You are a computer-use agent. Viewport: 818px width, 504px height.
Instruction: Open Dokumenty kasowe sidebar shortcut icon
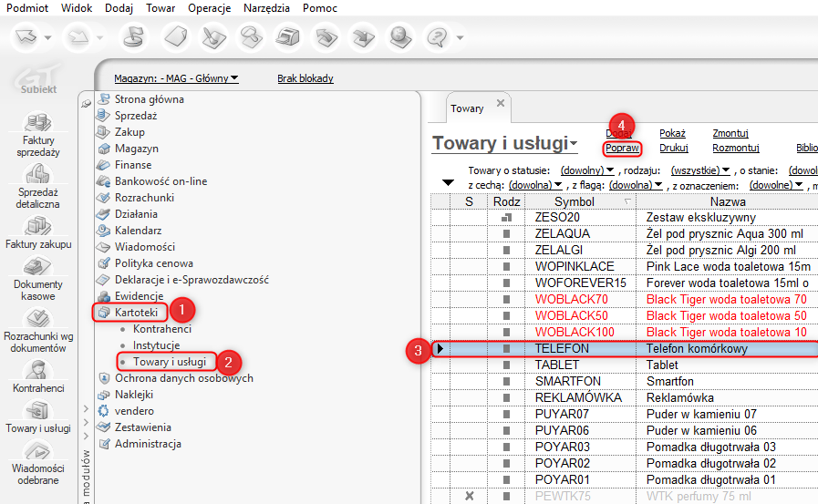38,266
